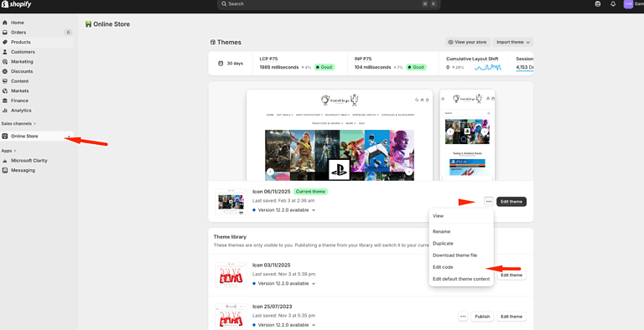This screenshot has height=330, width=644.
Task: Click the Analytics sidebar label
Action: [21, 111]
